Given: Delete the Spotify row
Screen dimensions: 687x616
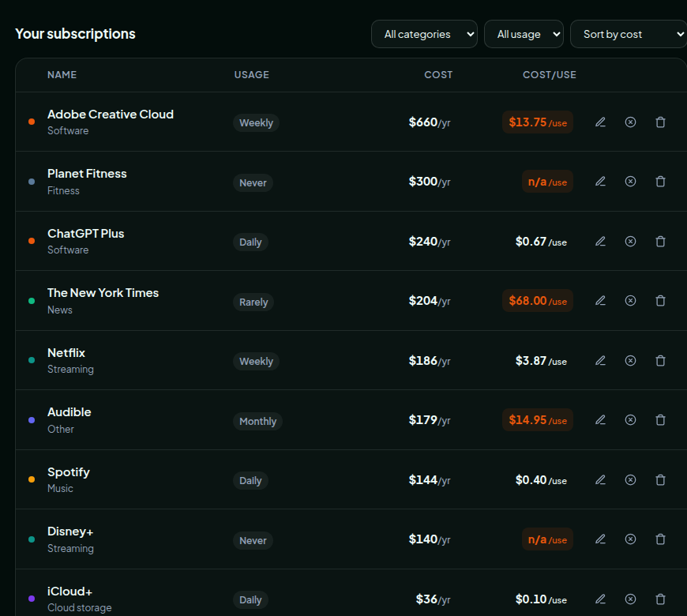Looking at the screenshot, I should click(660, 480).
